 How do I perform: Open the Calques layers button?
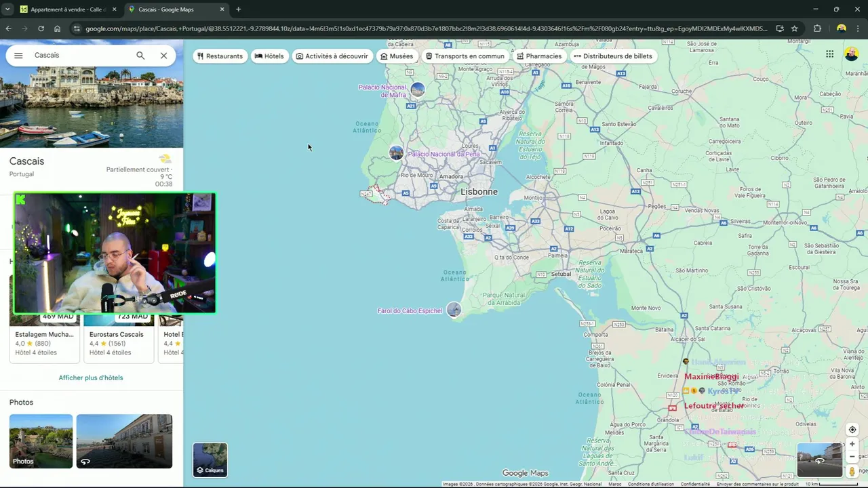[x=210, y=460]
